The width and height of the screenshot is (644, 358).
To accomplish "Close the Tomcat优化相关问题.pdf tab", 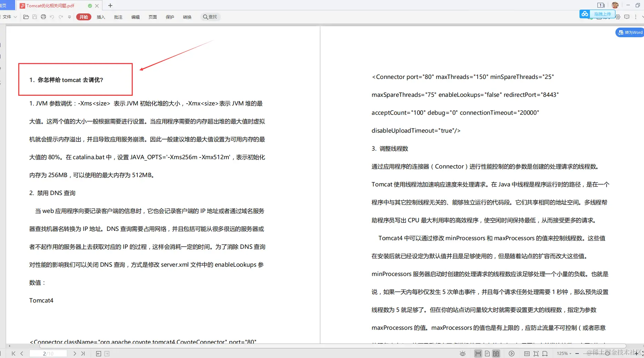I will [x=97, y=6].
